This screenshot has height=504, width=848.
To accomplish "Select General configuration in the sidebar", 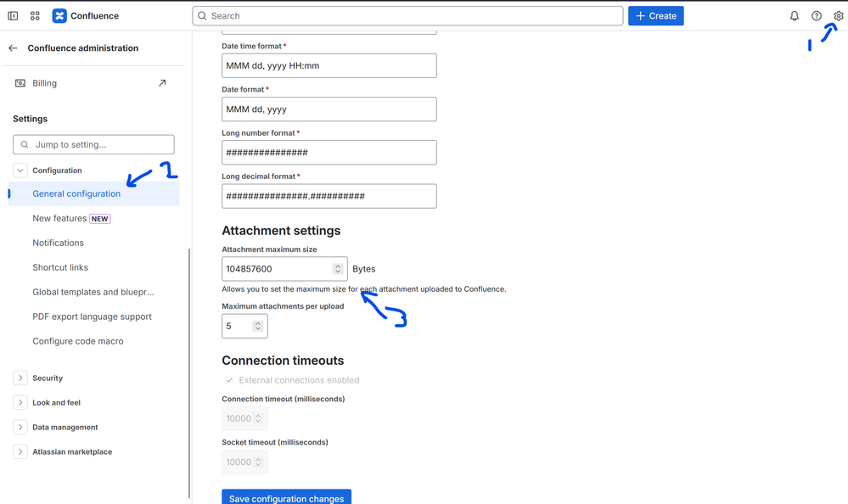I will coord(75,193).
